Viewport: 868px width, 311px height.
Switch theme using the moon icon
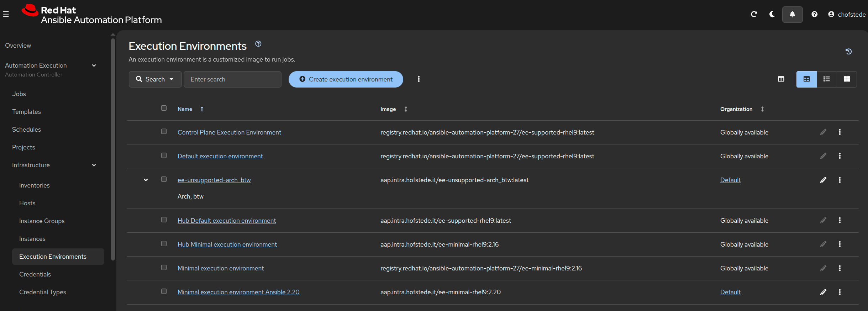[772, 14]
